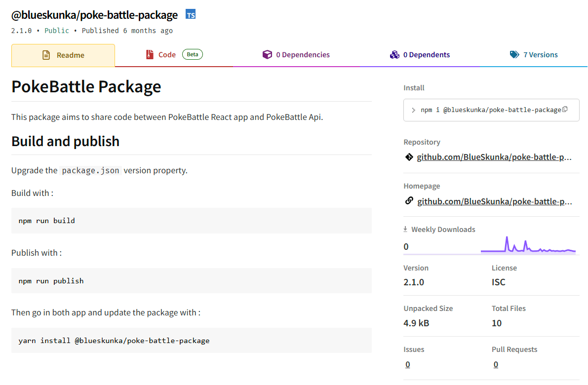This screenshot has width=588, height=385.
Task: Click the inline 'package.json' code text
Action: click(x=90, y=171)
